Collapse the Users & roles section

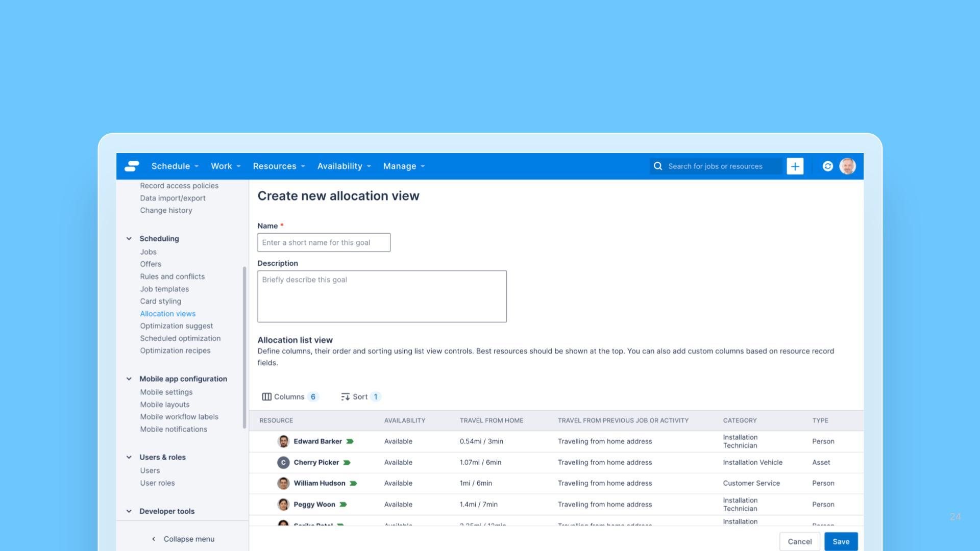click(129, 458)
